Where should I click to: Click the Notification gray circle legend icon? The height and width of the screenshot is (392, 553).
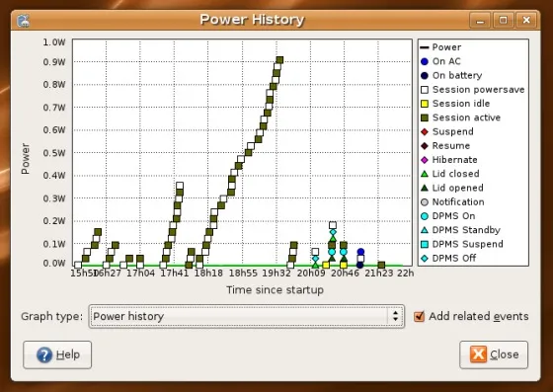[425, 202]
